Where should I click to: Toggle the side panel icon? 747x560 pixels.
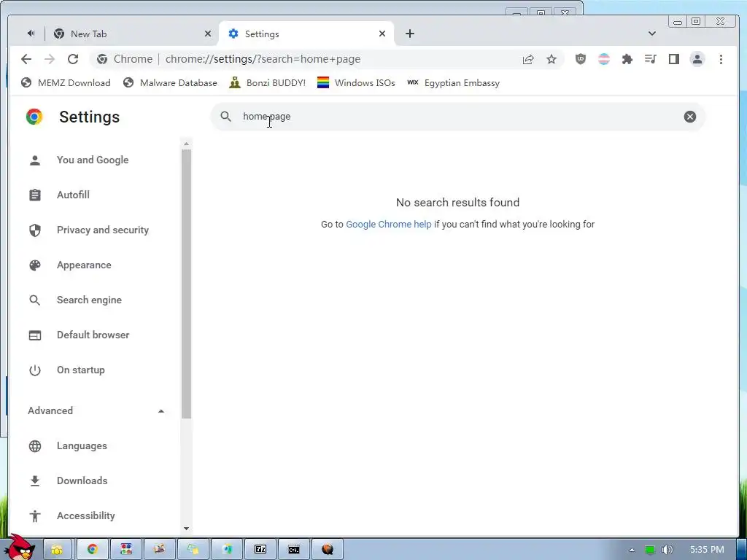point(673,59)
